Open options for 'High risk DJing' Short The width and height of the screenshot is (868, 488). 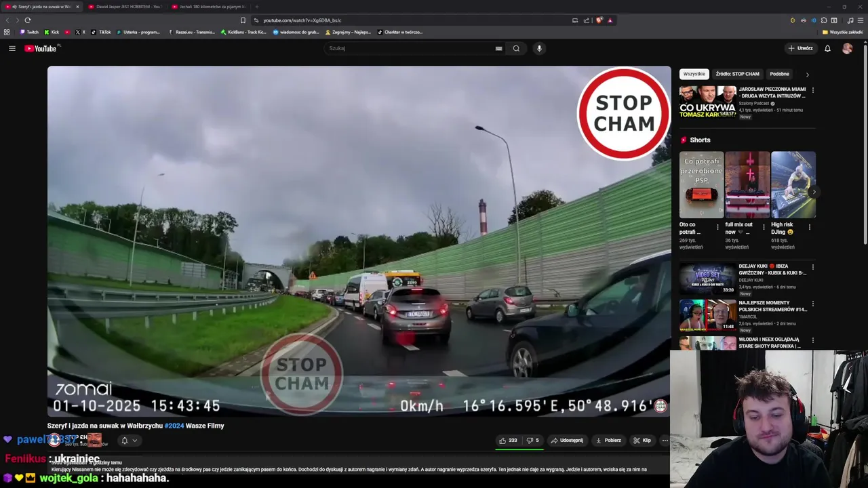810,227
